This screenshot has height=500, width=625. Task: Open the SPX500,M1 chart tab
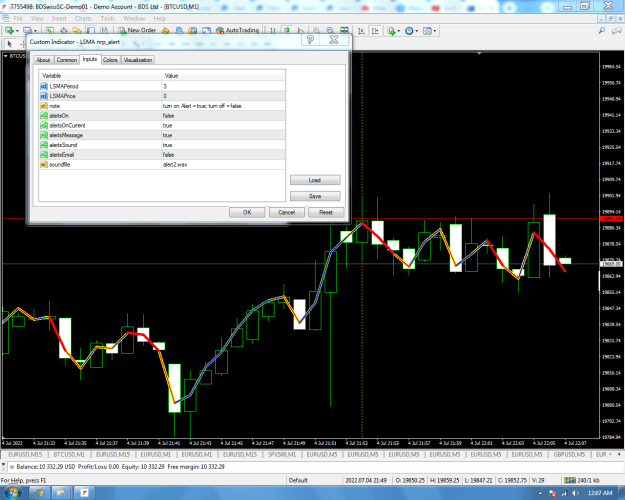click(282, 455)
